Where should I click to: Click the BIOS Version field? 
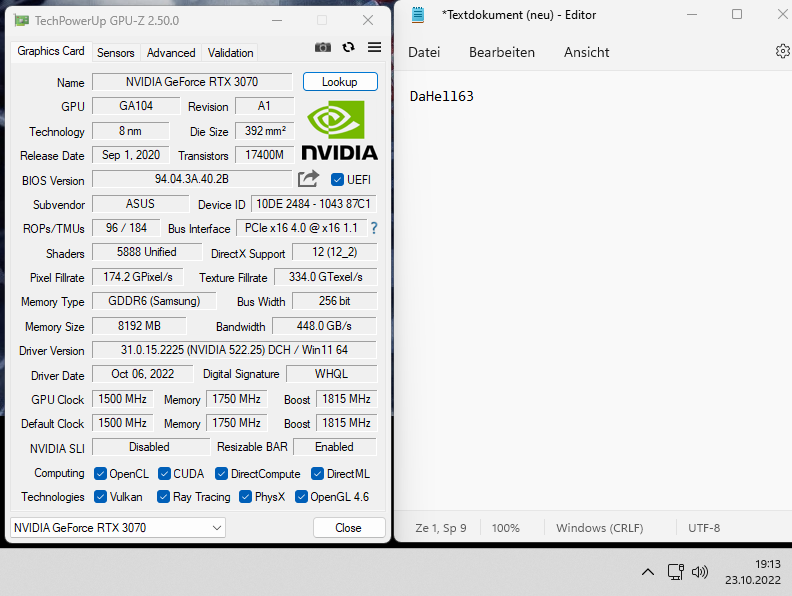click(x=192, y=179)
